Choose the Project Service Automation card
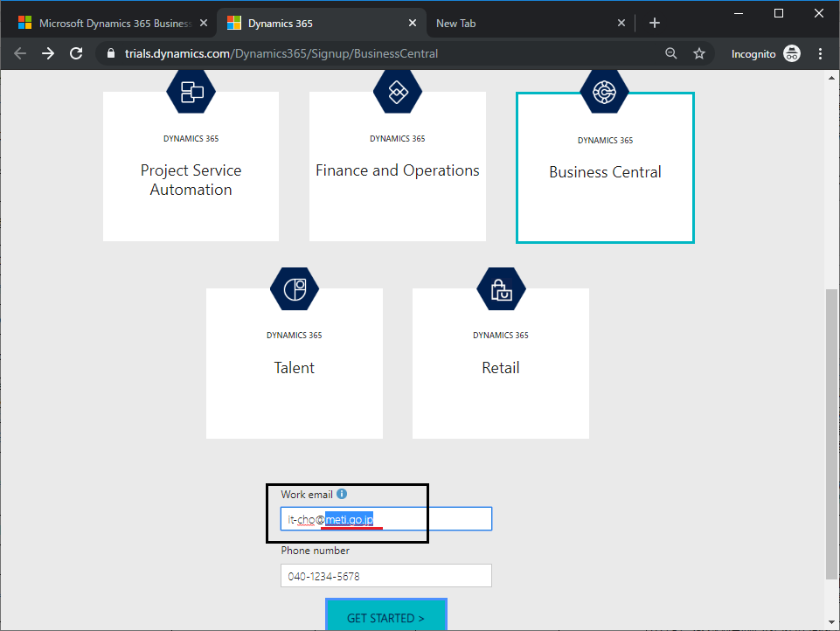This screenshot has width=840, height=631. (x=191, y=167)
